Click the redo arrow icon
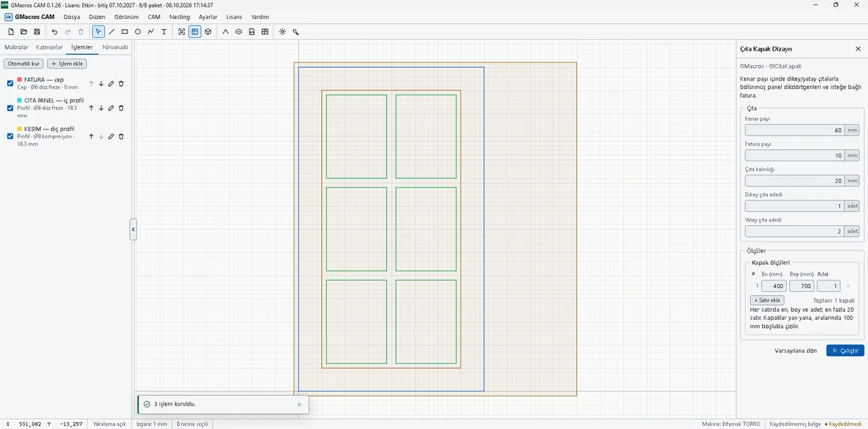 click(68, 32)
